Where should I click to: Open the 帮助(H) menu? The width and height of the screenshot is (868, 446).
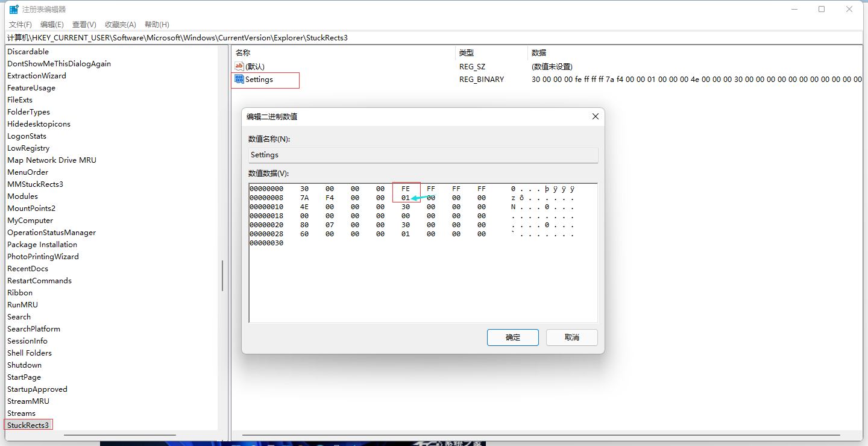pos(156,24)
